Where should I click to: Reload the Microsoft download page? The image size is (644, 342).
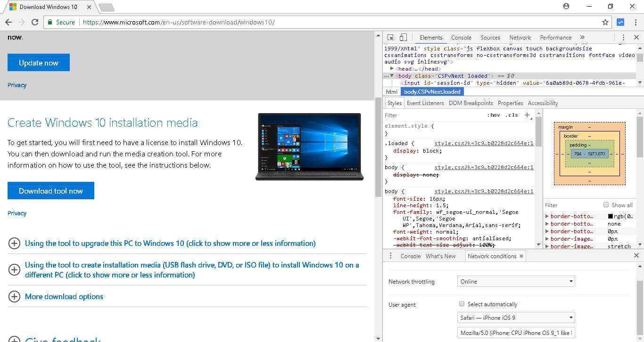click(34, 22)
